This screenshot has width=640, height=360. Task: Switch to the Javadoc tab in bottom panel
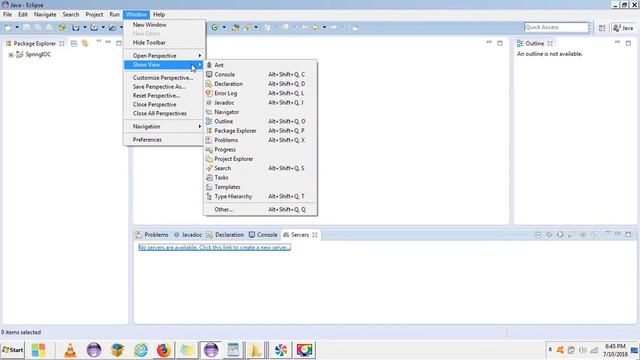point(188,235)
